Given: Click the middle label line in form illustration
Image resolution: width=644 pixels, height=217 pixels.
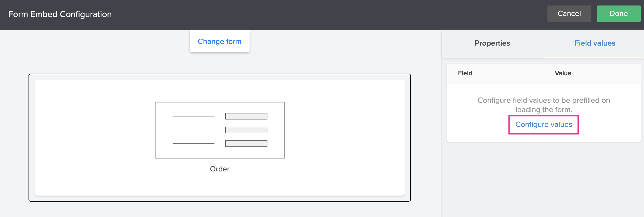Looking at the screenshot, I should [194, 130].
